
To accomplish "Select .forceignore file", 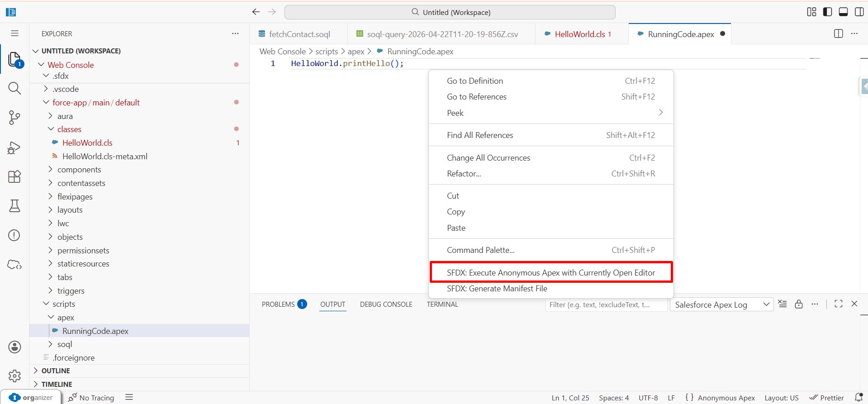I will pyautogui.click(x=139, y=358).
